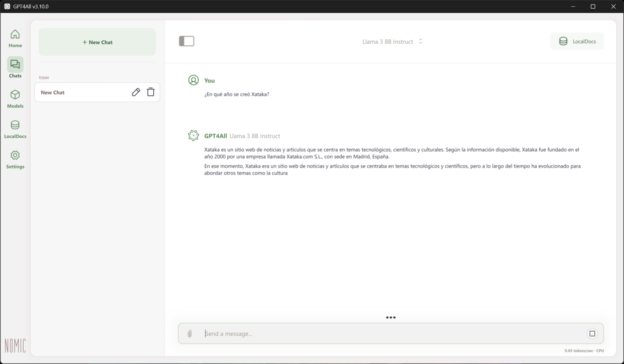Open the LocalDocs button at top right
The width and height of the screenshot is (624, 364).
577,42
